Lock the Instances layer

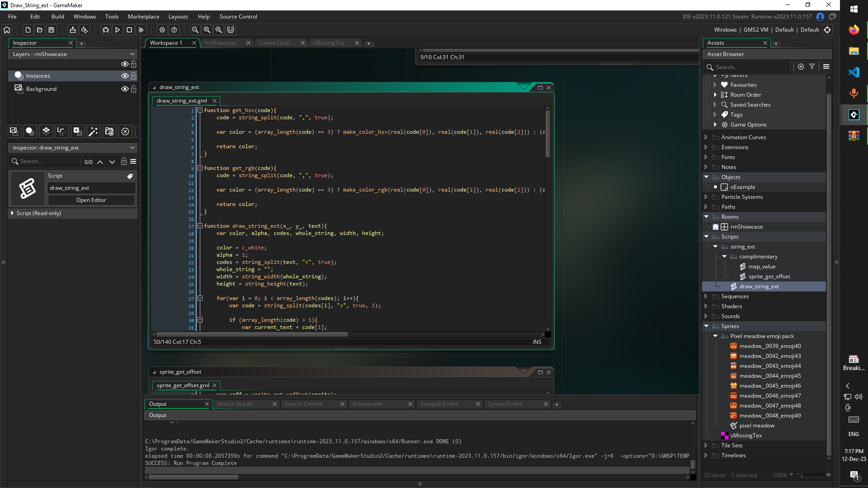(133, 76)
